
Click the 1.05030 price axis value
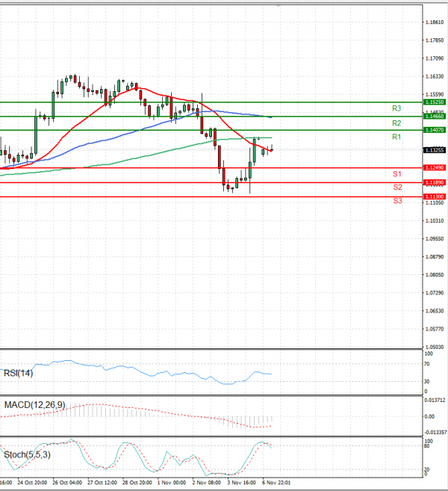pos(435,347)
